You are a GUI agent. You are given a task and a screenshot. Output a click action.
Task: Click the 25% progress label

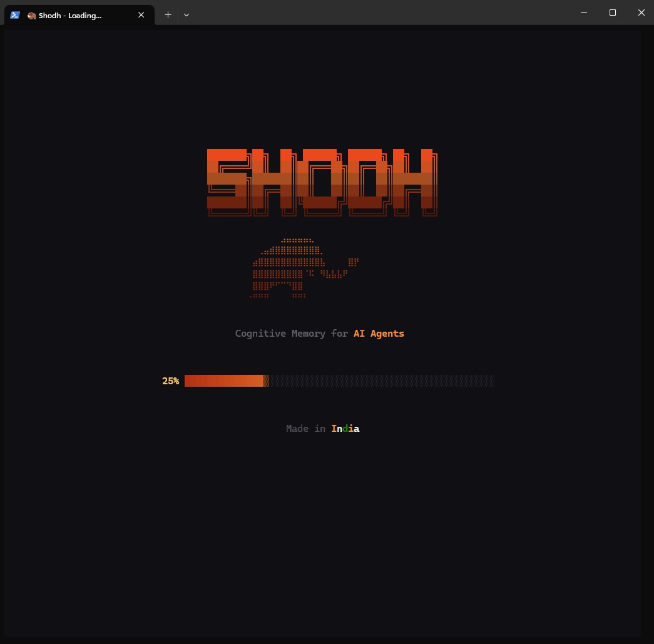[170, 381]
